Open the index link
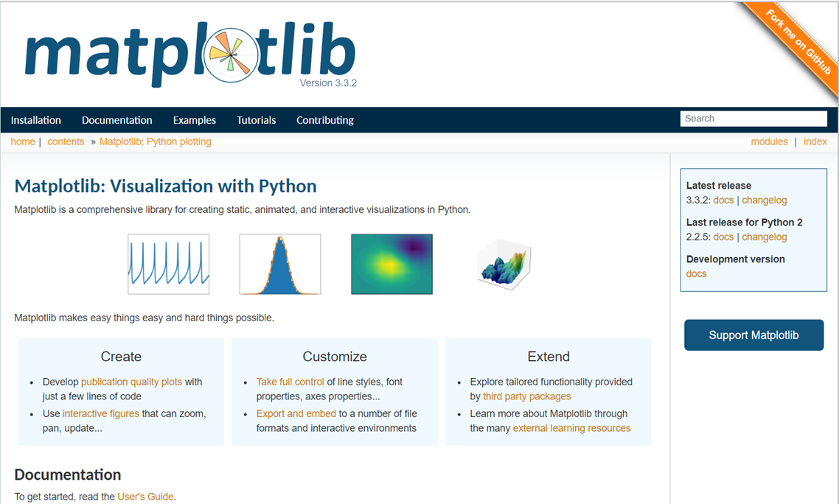 tap(815, 141)
